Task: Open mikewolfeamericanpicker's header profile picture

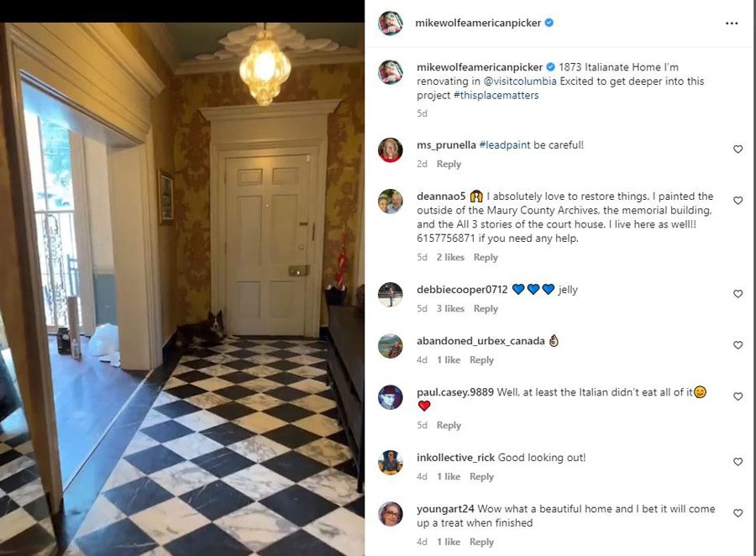Action: (x=390, y=24)
